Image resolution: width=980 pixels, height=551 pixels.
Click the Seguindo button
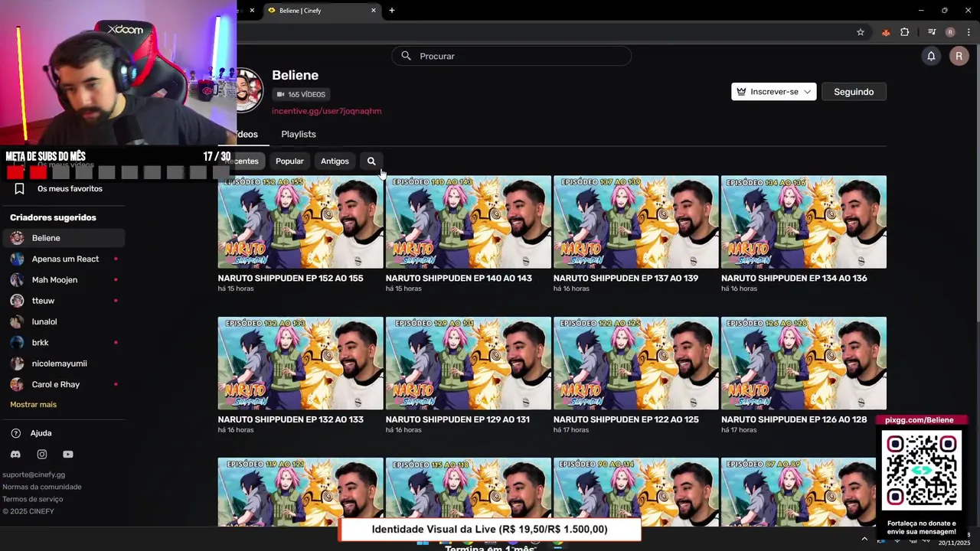click(x=854, y=92)
